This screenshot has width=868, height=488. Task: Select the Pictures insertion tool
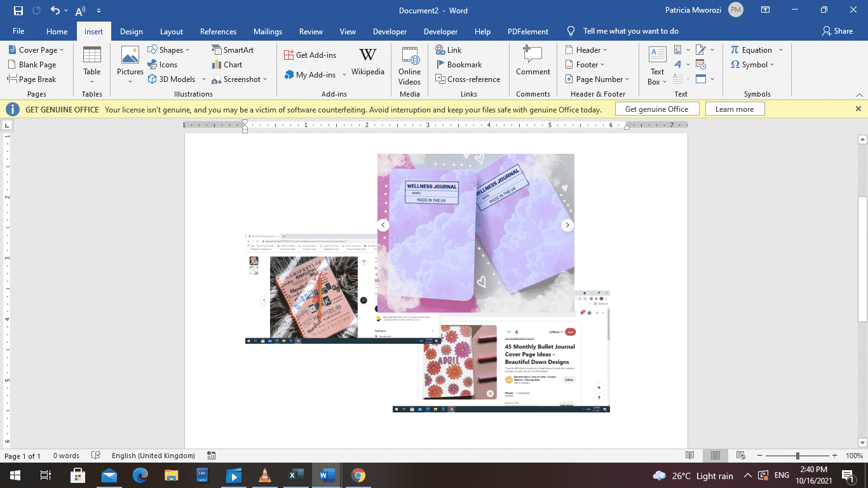coord(130,64)
